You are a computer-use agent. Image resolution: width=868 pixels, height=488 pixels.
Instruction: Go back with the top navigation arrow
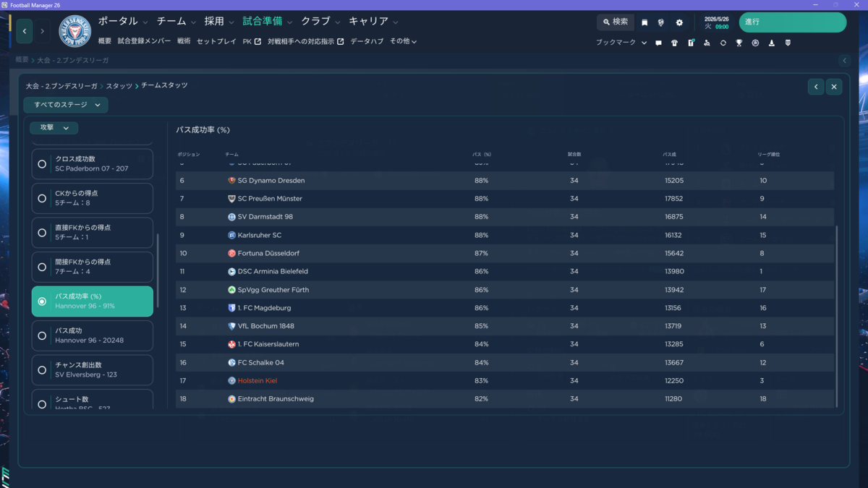25,31
